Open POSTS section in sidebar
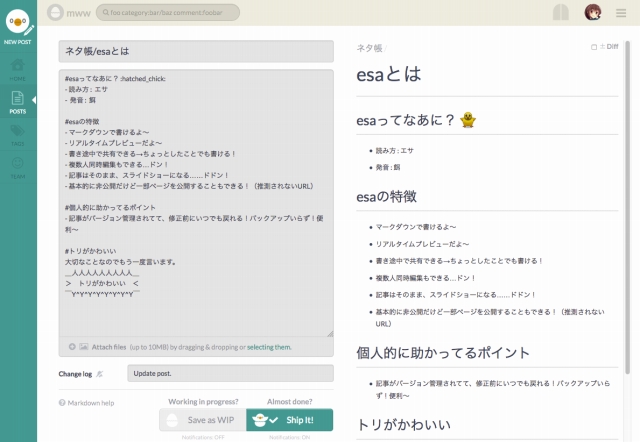 click(18, 102)
